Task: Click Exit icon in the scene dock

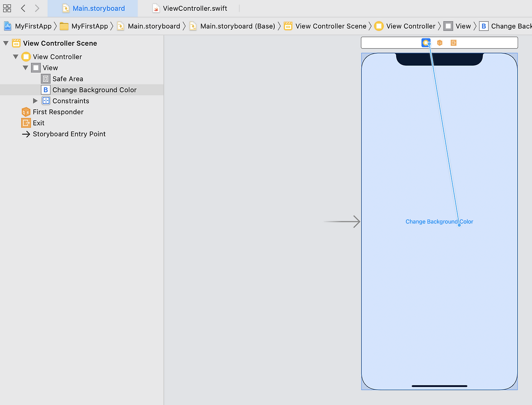Action: click(453, 43)
